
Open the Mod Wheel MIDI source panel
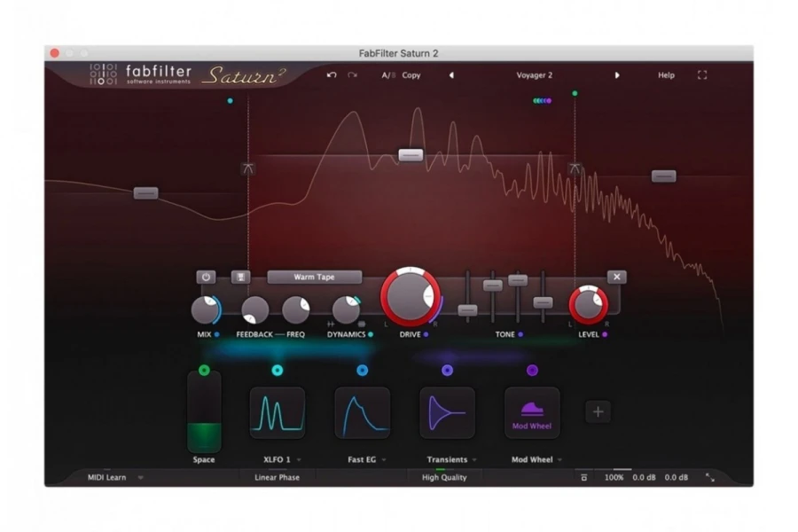(532, 412)
